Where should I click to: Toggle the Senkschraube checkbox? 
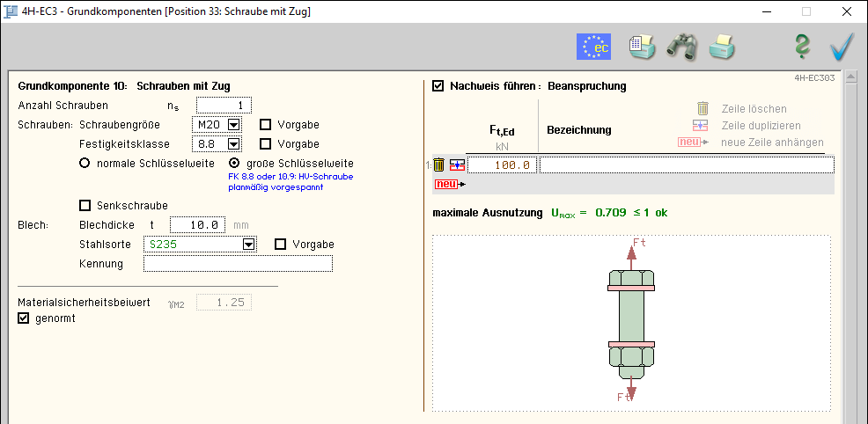point(85,205)
